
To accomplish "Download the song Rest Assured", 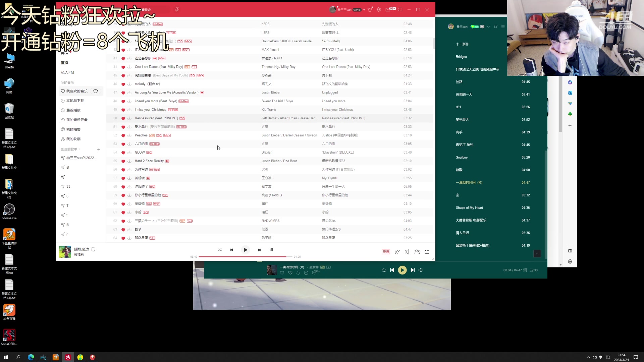I will (x=129, y=118).
